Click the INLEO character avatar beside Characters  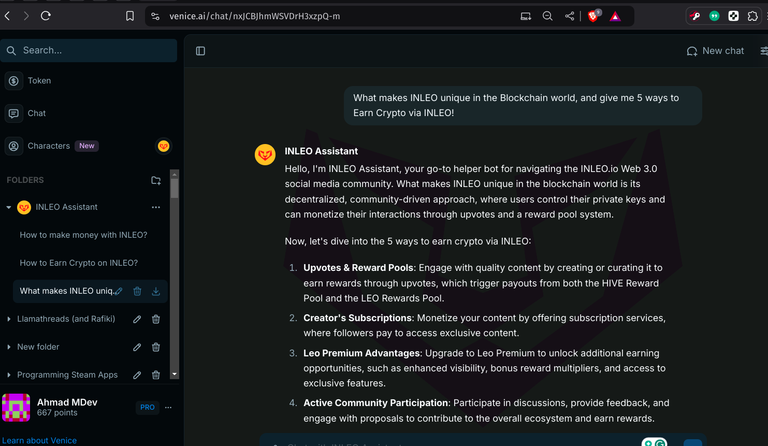click(164, 146)
